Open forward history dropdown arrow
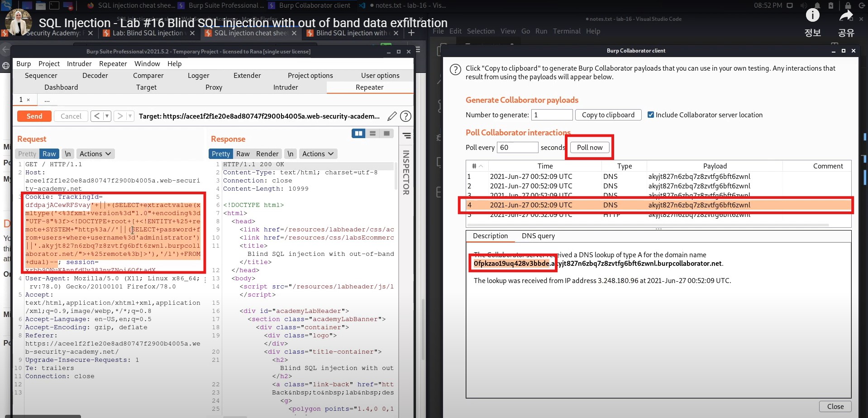This screenshot has width=868, height=418. point(130,116)
